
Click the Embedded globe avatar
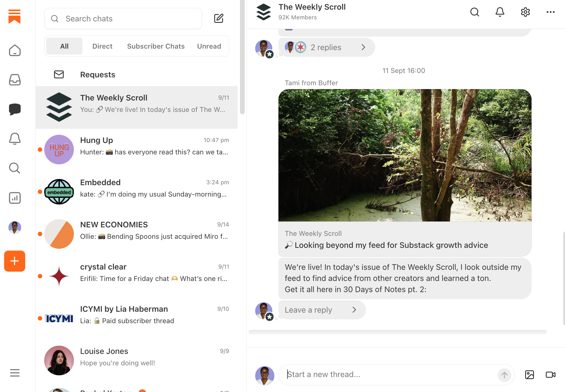click(59, 192)
